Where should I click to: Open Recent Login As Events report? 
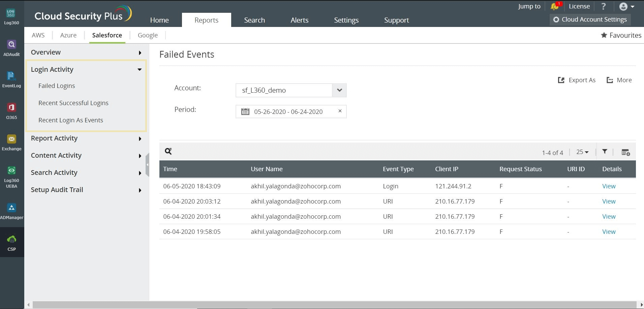pos(71,120)
